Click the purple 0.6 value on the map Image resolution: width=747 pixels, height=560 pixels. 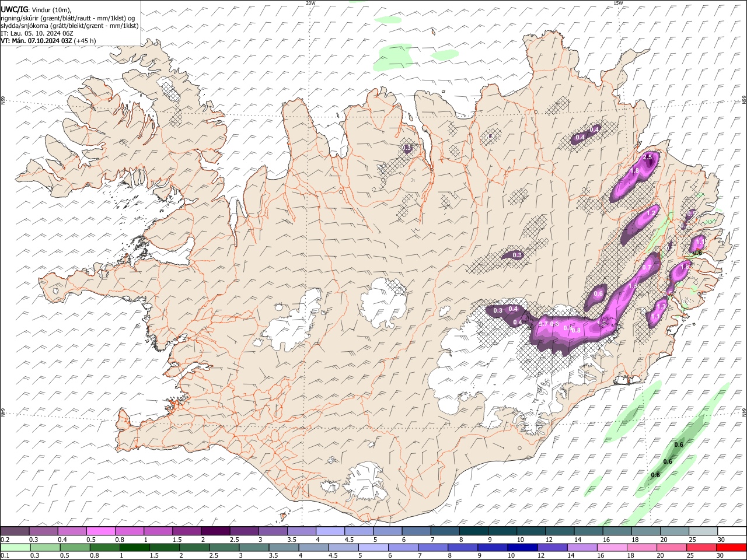tap(598, 294)
